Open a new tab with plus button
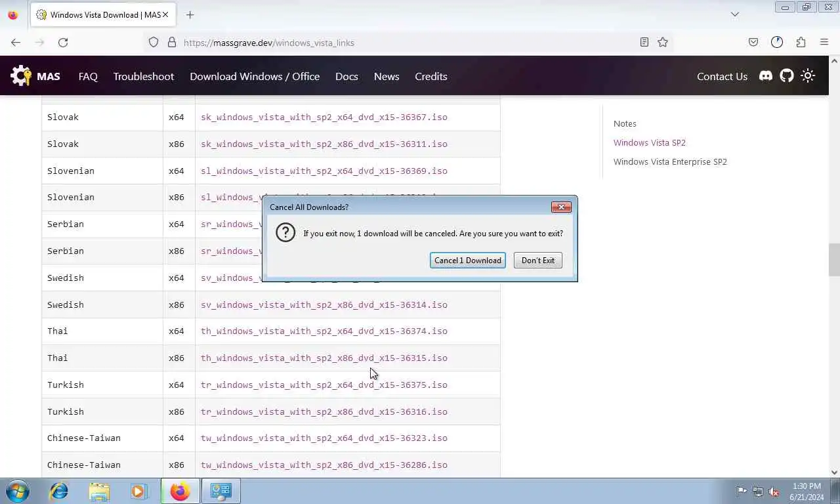 (x=190, y=14)
